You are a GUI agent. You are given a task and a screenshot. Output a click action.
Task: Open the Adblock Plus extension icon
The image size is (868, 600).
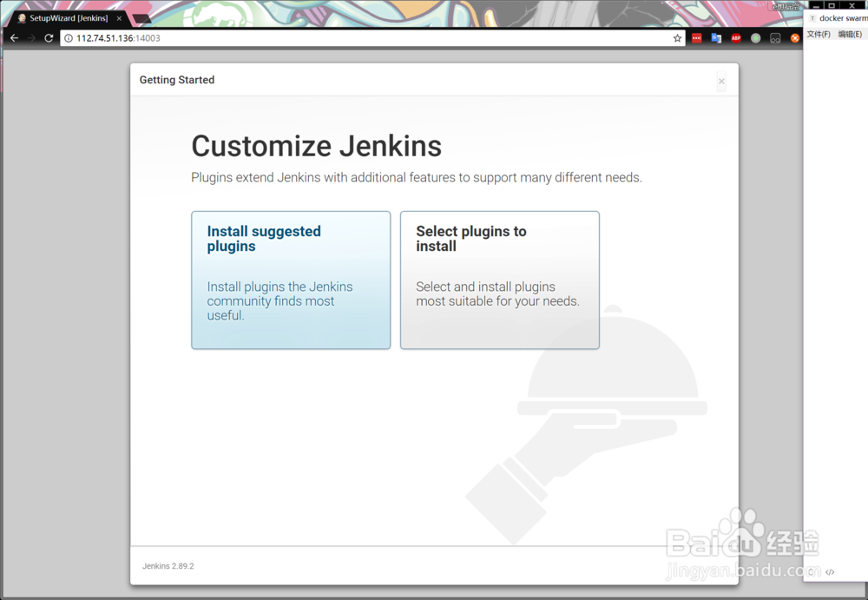(x=735, y=37)
